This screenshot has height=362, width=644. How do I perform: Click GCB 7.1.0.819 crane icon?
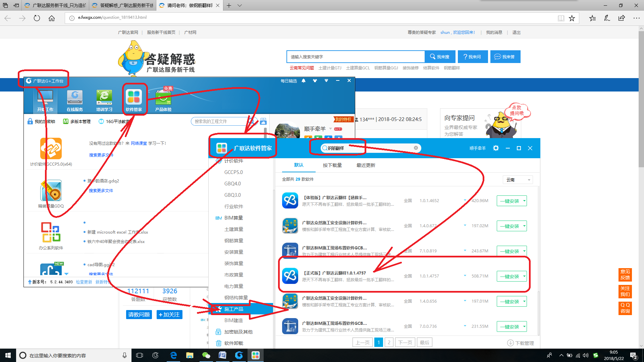290,251
